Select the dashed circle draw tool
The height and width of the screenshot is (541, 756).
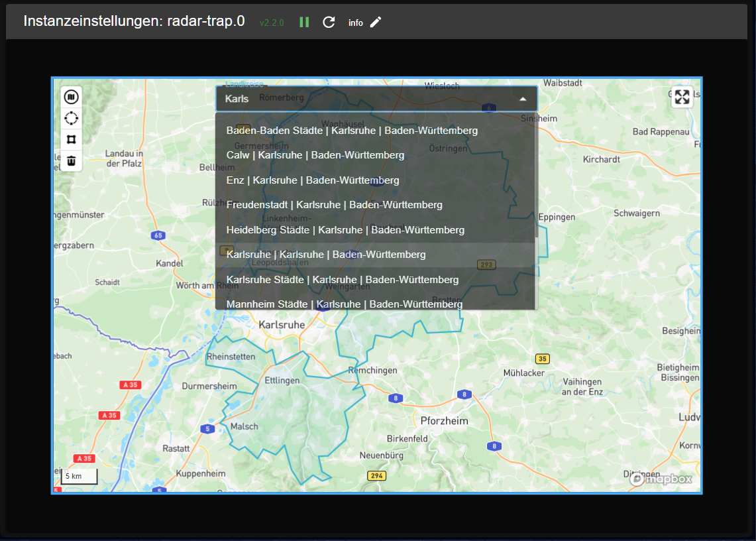pos(72,118)
